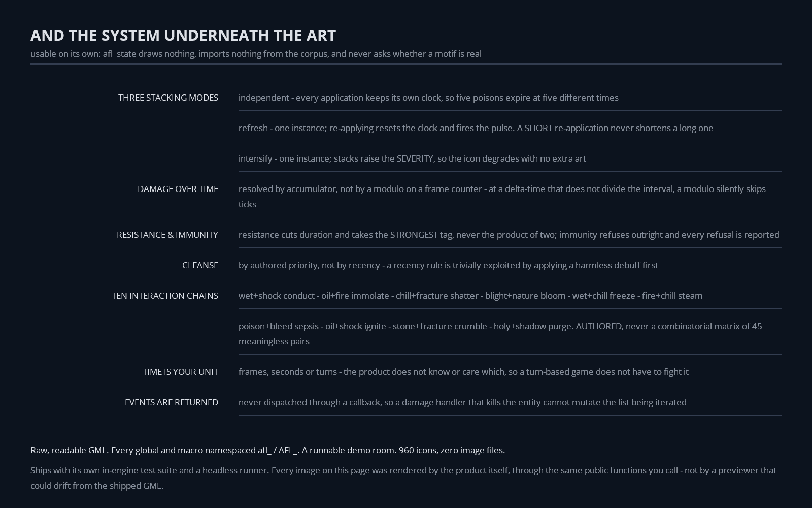This screenshot has height=508, width=812.
Task: Select the 'RESISTANCE & IMMUNITY' label
Action: [167, 235]
